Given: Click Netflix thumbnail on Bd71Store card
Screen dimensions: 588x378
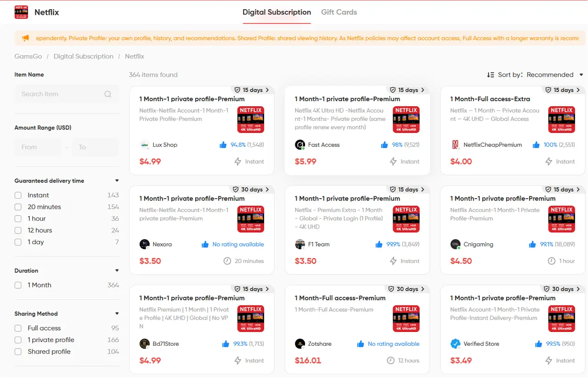Looking at the screenshot, I should (251, 319).
